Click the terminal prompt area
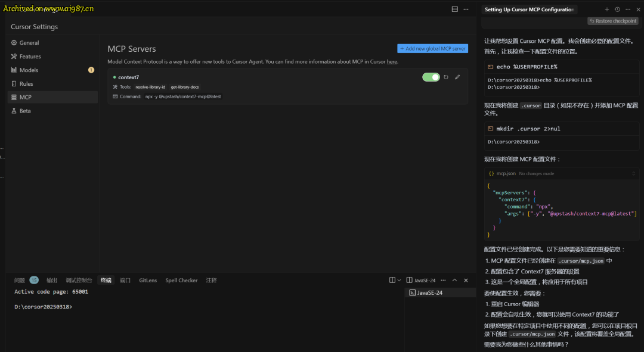This screenshot has width=644, height=352. point(43,307)
